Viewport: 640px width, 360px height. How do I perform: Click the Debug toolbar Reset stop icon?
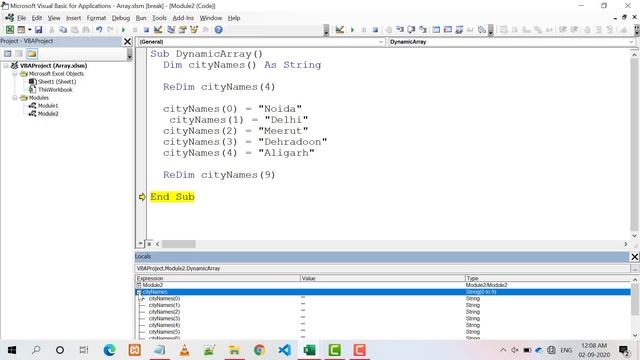(375, 29)
